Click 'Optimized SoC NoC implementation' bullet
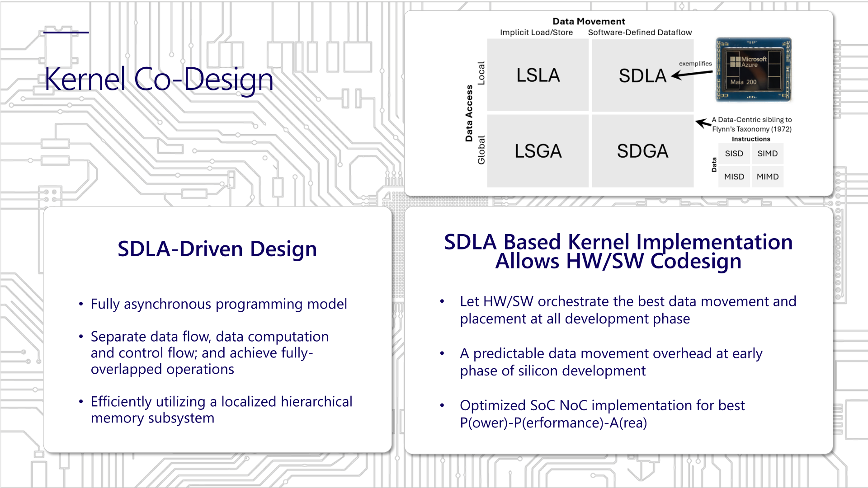The width and height of the screenshot is (868, 488). point(602,414)
